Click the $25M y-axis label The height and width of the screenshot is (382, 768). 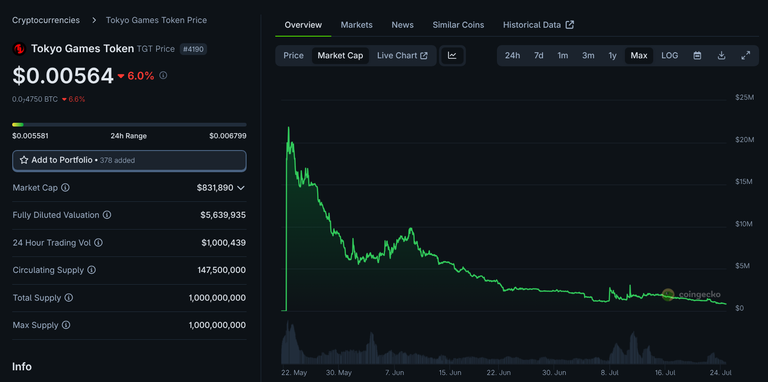[744, 97]
